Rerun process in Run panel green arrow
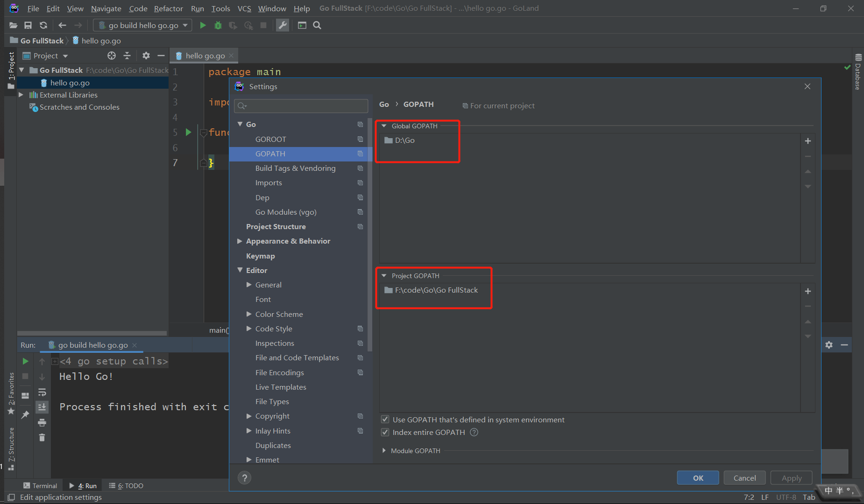 coord(25,361)
